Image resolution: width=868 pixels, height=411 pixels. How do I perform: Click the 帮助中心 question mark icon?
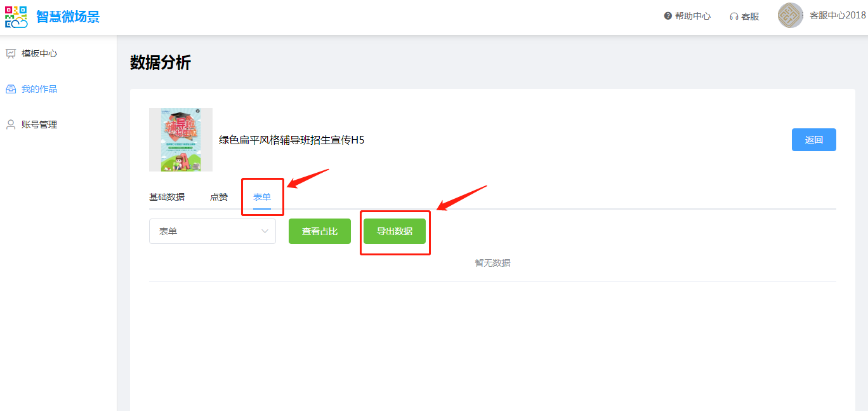[668, 16]
